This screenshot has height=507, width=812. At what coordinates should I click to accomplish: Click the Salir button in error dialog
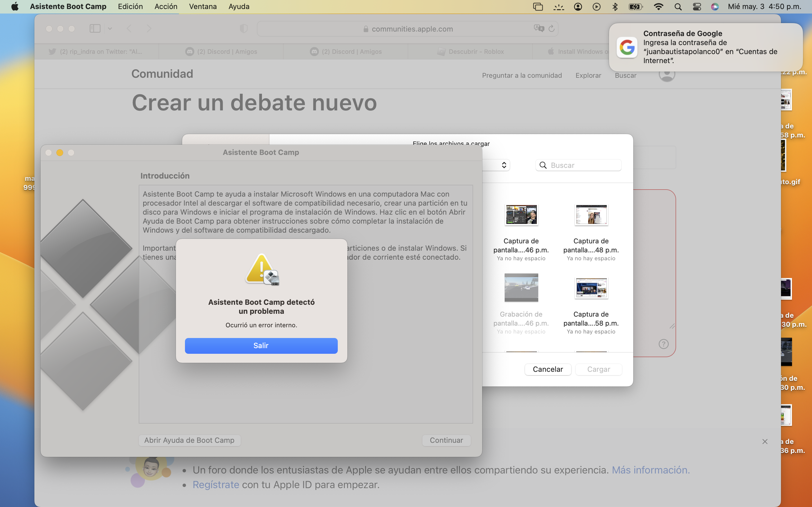[261, 345]
